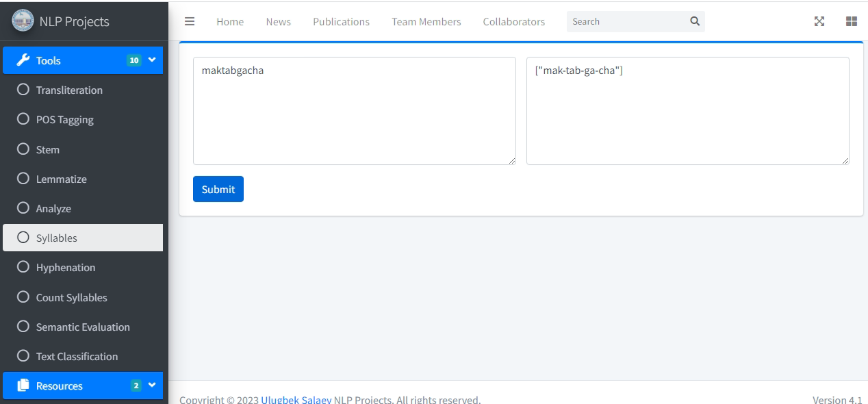Go to Team Members page
The height and width of the screenshot is (404, 868).
click(x=426, y=21)
